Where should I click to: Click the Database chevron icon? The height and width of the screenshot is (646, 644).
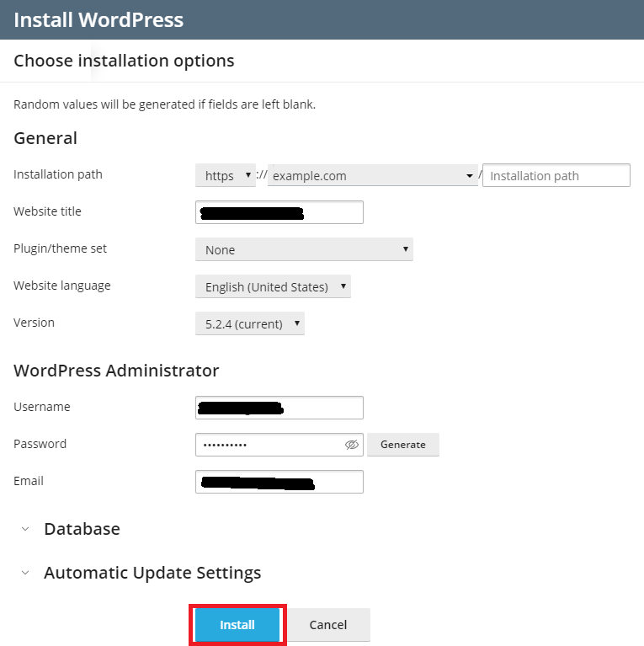click(x=25, y=529)
